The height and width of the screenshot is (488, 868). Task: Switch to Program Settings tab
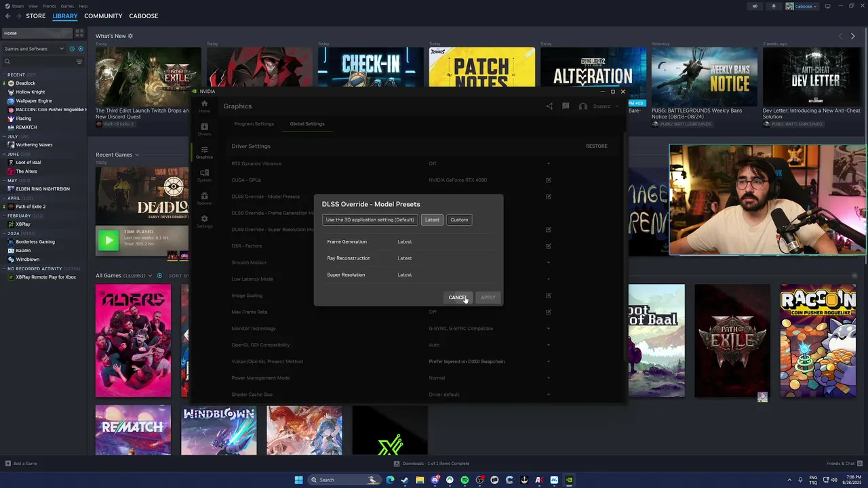click(254, 124)
